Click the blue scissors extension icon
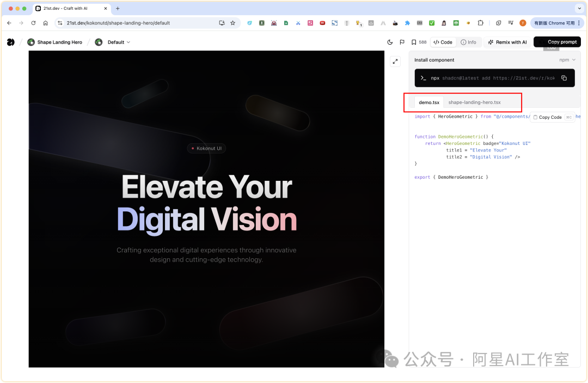 coord(298,23)
